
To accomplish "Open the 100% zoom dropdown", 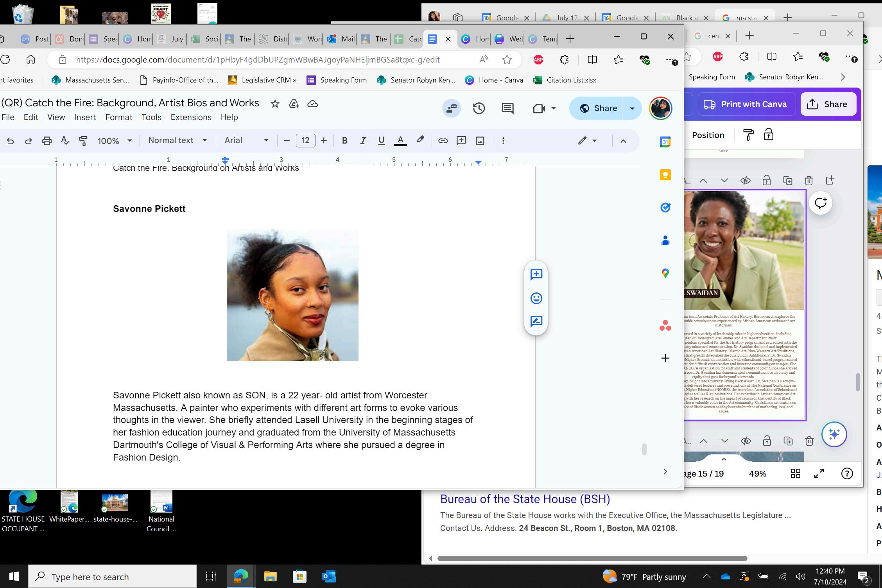I will click(x=114, y=141).
